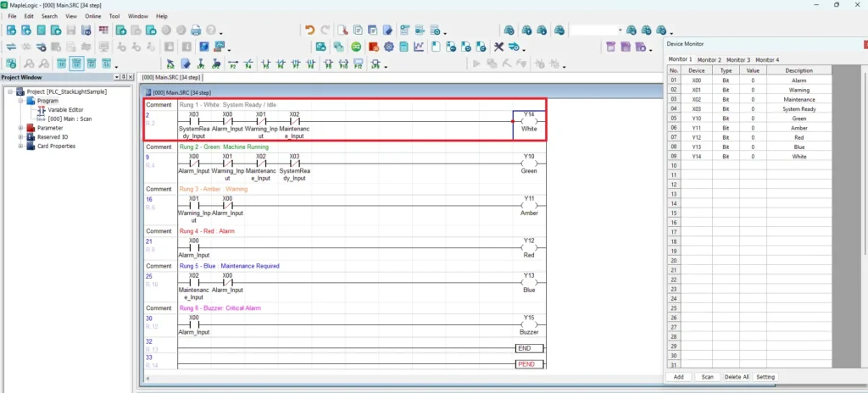Insert a coil with the F9 icon
Screen dimensions: 868x393
click(x=328, y=64)
